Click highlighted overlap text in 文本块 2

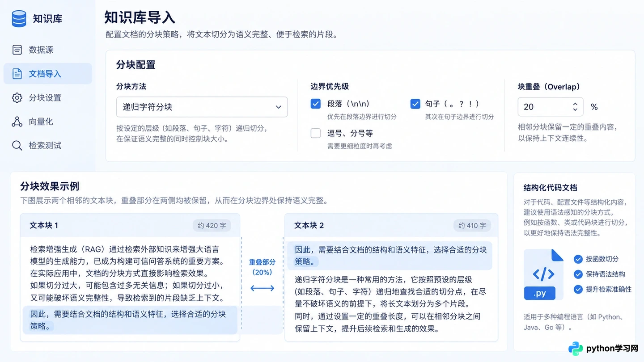pos(390,256)
